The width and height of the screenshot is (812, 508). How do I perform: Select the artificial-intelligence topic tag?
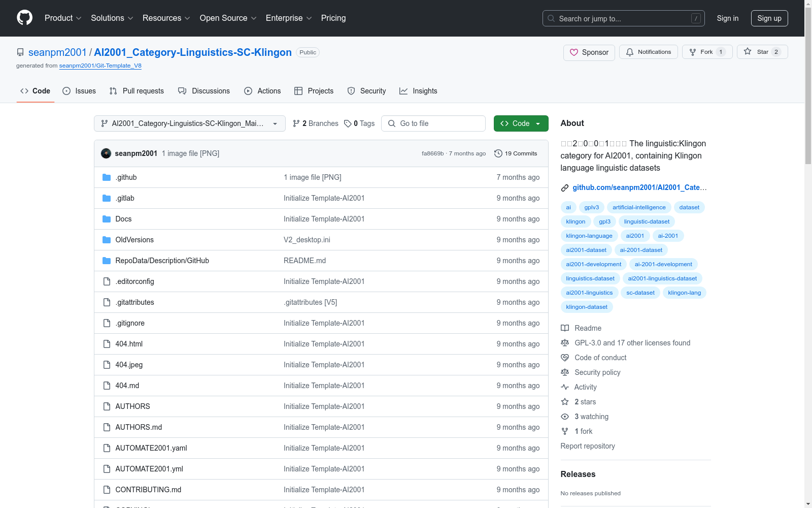639,207
